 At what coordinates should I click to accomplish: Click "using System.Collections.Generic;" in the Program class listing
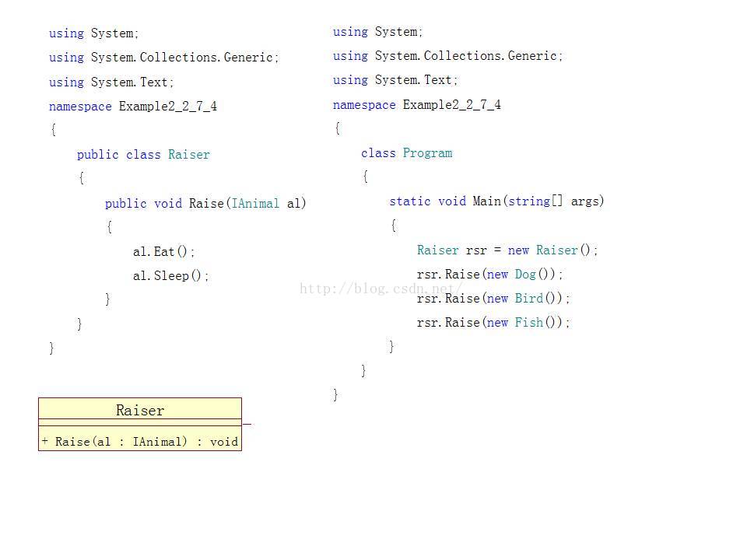coord(448,56)
